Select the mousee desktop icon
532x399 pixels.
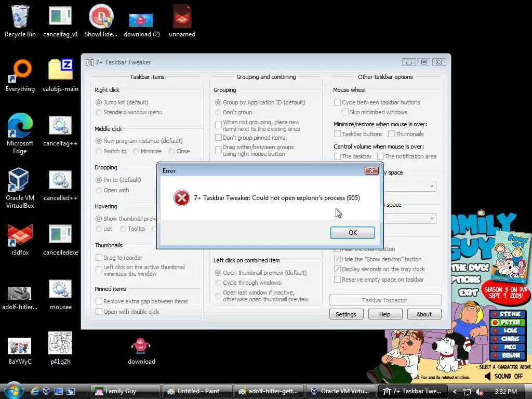[x=60, y=295]
